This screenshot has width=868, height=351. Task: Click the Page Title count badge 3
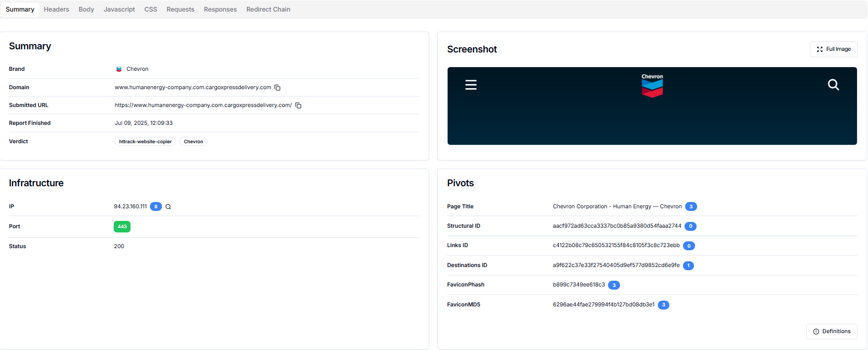(x=691, y=207)
